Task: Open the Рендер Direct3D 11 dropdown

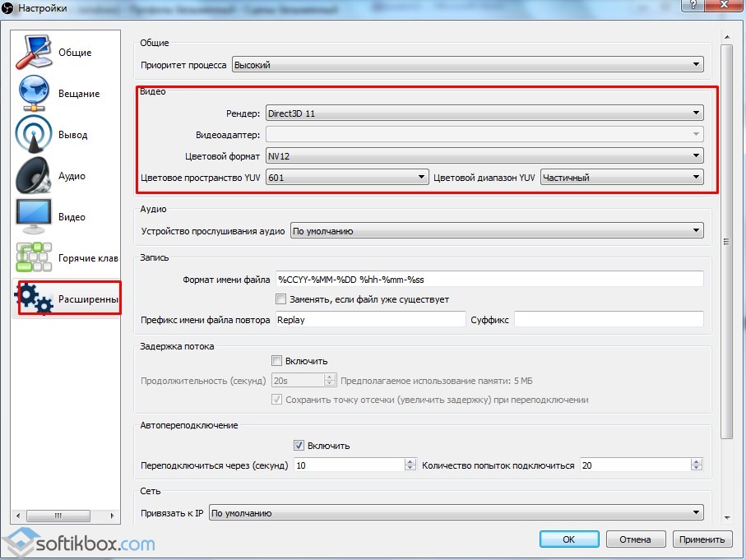Action: pyautogui.click(x=484, y=113)
